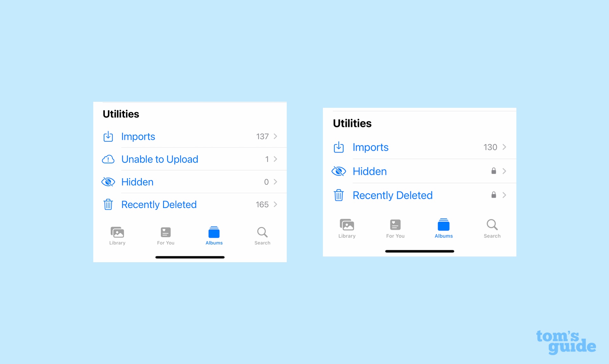Expand Recently Deleted chevron left panel
This screenshot has height=364, width=609.
point(276,204)
